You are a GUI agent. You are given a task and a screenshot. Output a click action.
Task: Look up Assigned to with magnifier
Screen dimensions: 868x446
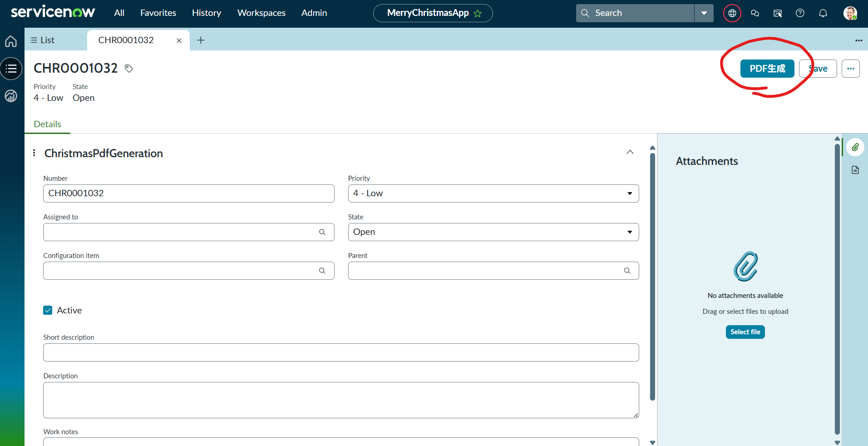point(322,232)
